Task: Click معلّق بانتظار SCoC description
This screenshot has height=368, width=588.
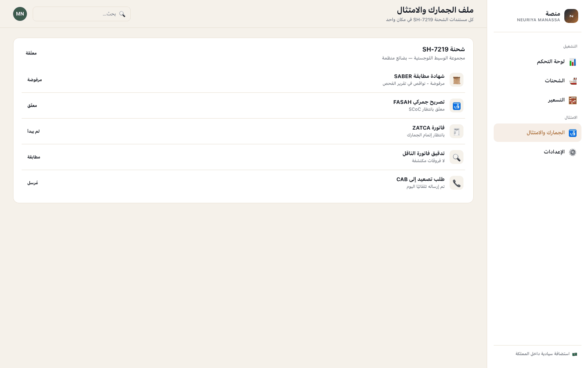Action: coord(427,110)
